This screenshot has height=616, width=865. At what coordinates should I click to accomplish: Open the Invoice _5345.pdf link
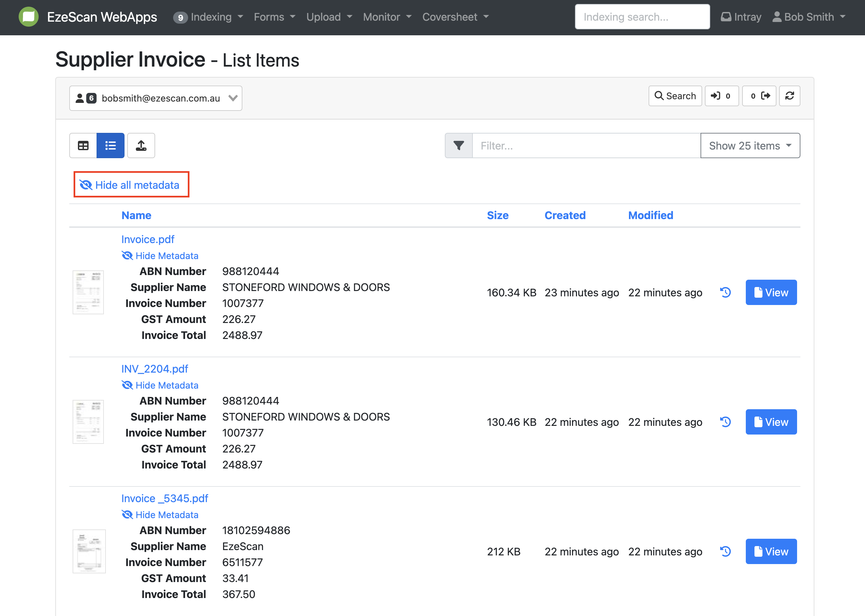(x=164, y=498)
